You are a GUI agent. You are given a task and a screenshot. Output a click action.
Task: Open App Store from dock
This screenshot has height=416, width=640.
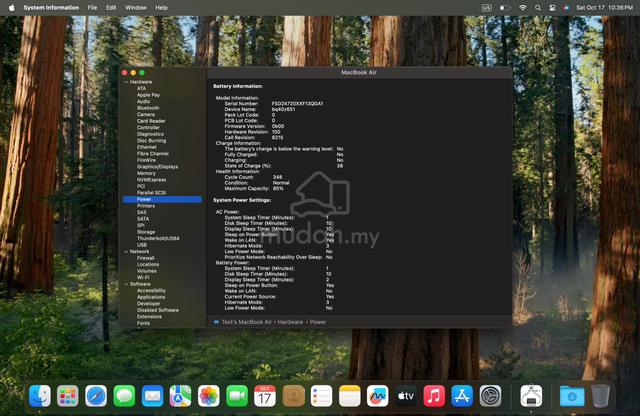462,396
